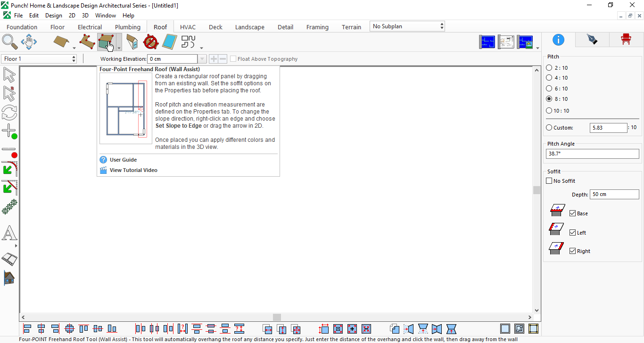Switch to the Landscape tab
This screenshot has height=343, width=644.
(250, 27)
